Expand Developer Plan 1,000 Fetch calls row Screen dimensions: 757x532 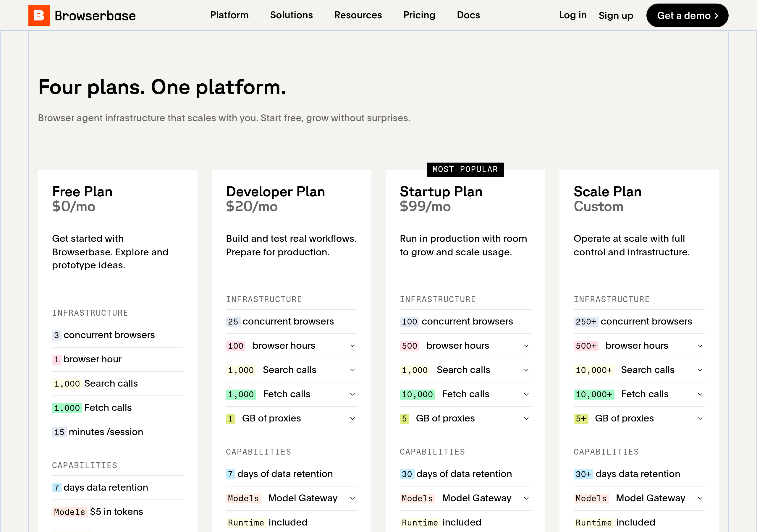pyautogui.click(x=292, y=394)
